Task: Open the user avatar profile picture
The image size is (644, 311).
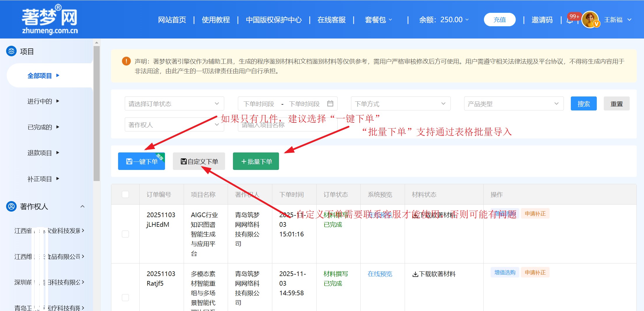Action: pyautogui.click(x=590, y=20)
